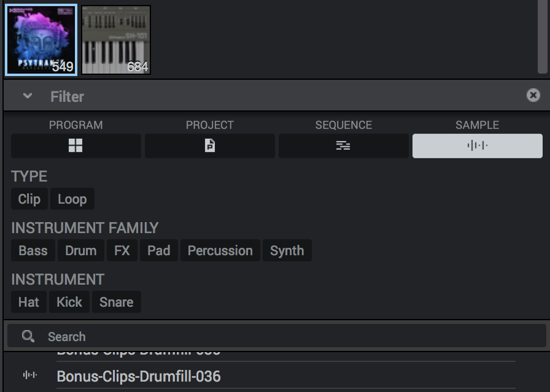Toggle the Loop type tag
This screenshot has width=550, height=392.
click(72, 199)
